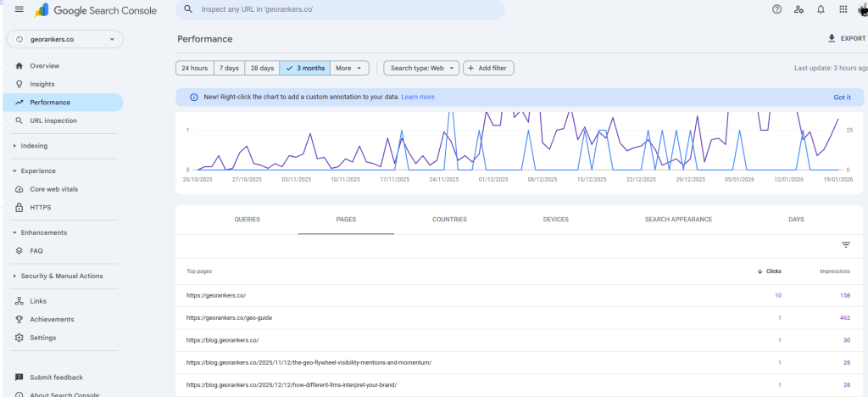Click the Settings gear icon
868x397 pixels.
pos(19,338)
